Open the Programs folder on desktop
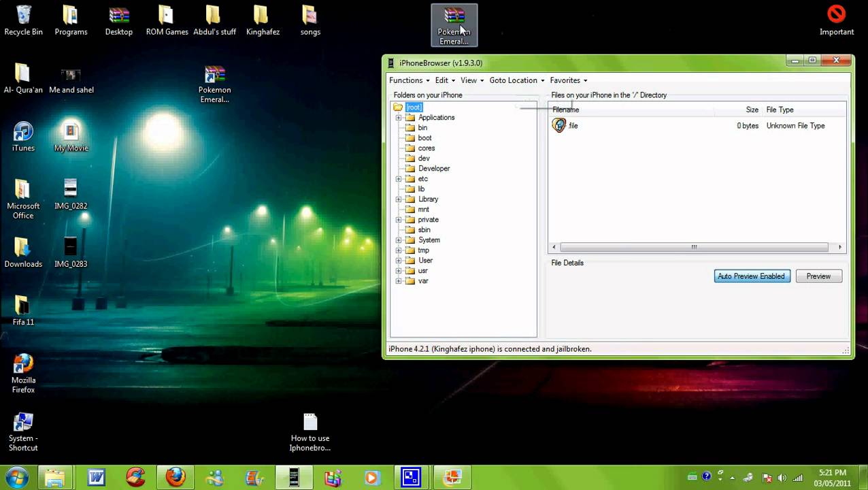This screenshot has height=490, width=868. (x=71, y=20)
